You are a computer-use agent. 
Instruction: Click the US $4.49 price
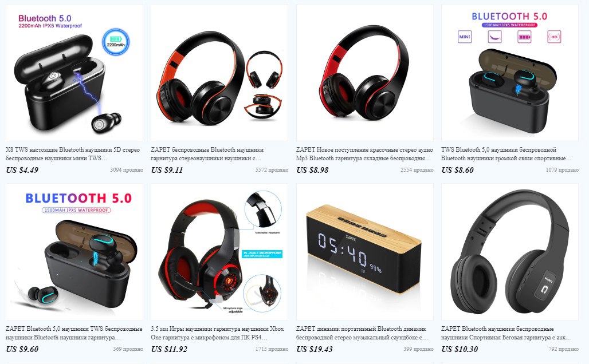click(22, 170)
